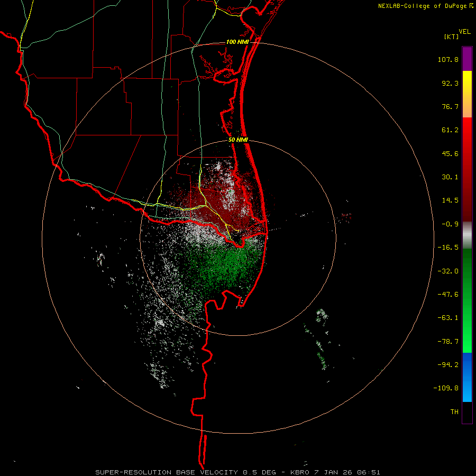Click the purple segment of the color bar
Viewport: 476px width, 476px height.
pyautogui.click(x=467, y=59)
